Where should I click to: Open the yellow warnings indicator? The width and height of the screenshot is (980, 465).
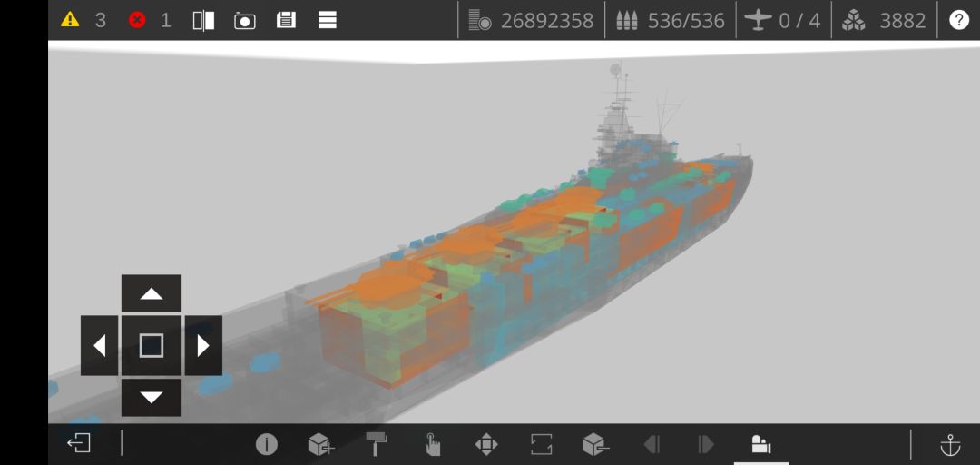tap(70, 20)
